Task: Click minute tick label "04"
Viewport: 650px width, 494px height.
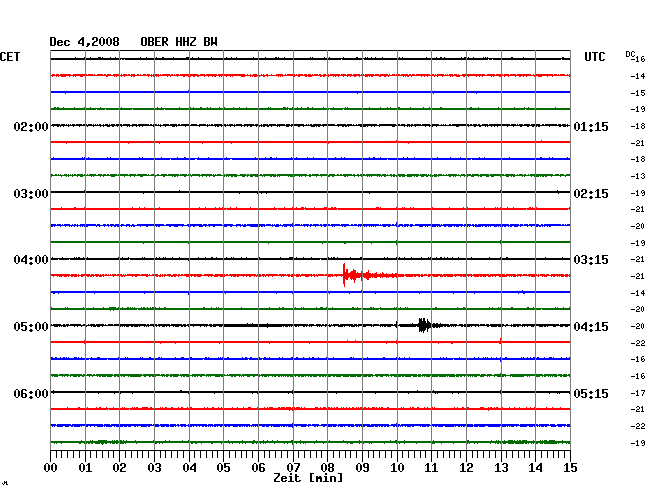Action: [x=189, y=468]
